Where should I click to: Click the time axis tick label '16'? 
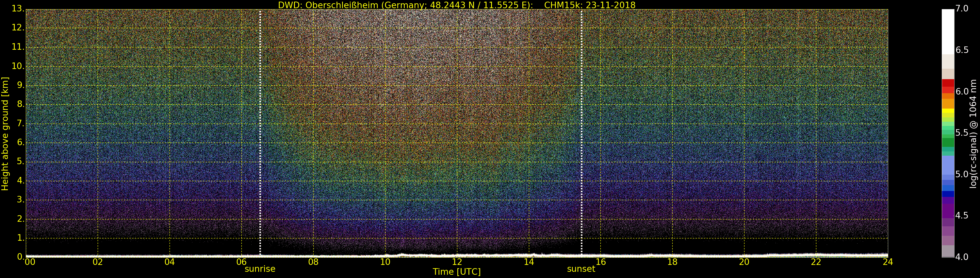click(601, 262)
